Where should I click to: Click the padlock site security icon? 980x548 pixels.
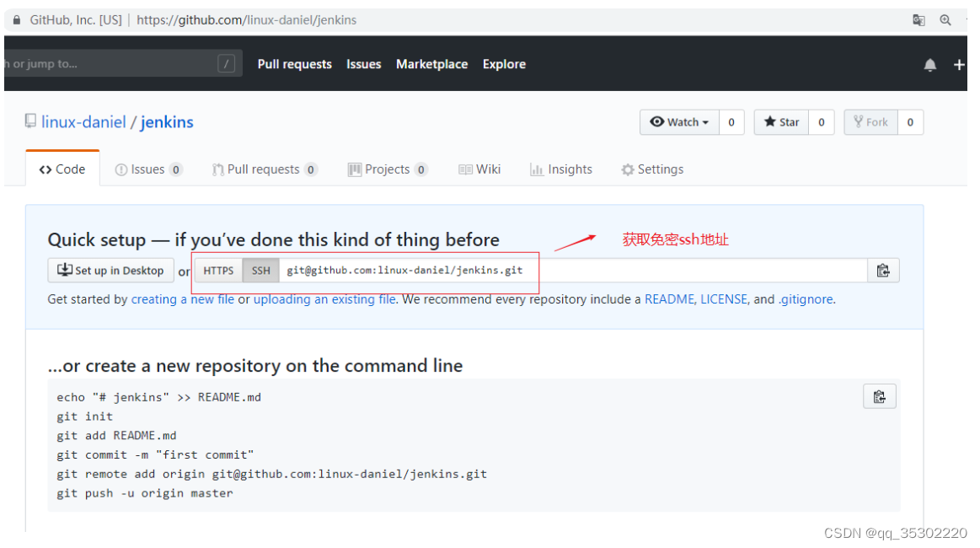pyautogui.click(x=17, y=20)
